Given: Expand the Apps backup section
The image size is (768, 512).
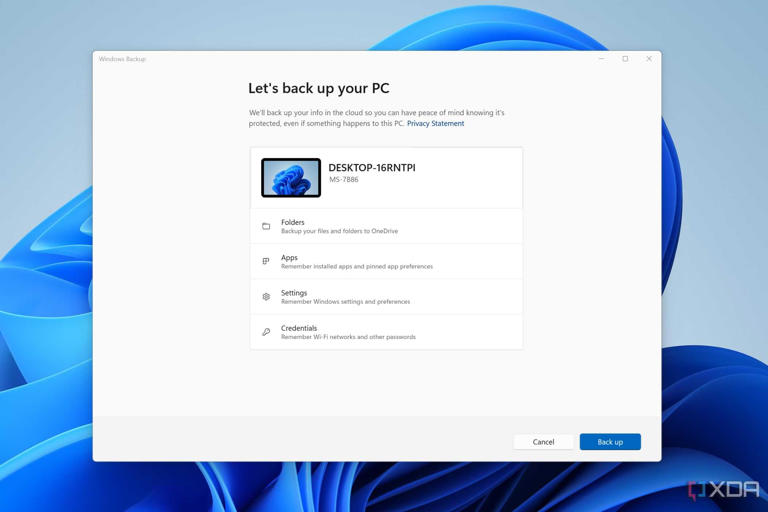Looking at the screenshot, I should pyautogui.click(x=386, y=261).
